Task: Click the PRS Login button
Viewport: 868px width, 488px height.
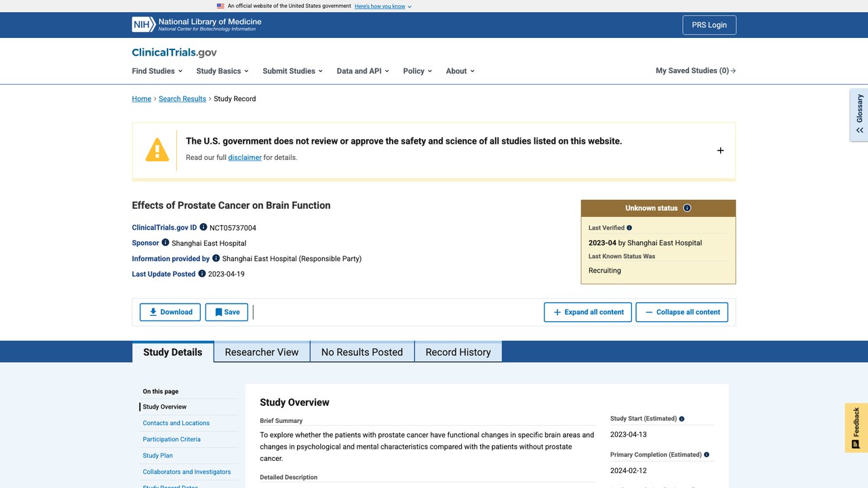Action: click(x=709, y=25)
